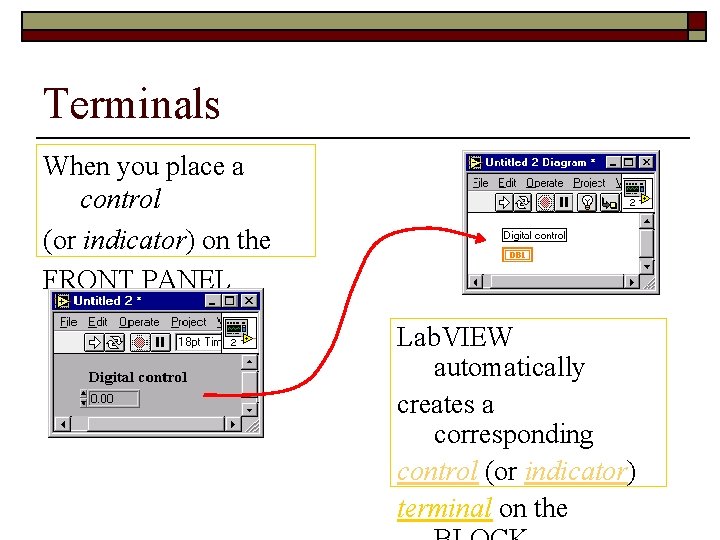Open Edit menu in Untitled 2 front panel
This screenshot has width=720, height=540.
[97, 322]
